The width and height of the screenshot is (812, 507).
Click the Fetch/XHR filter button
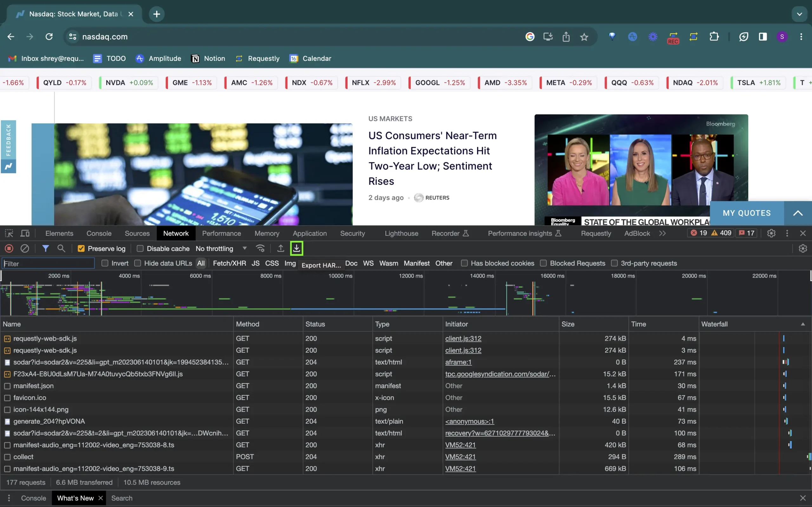pos(229,263)
